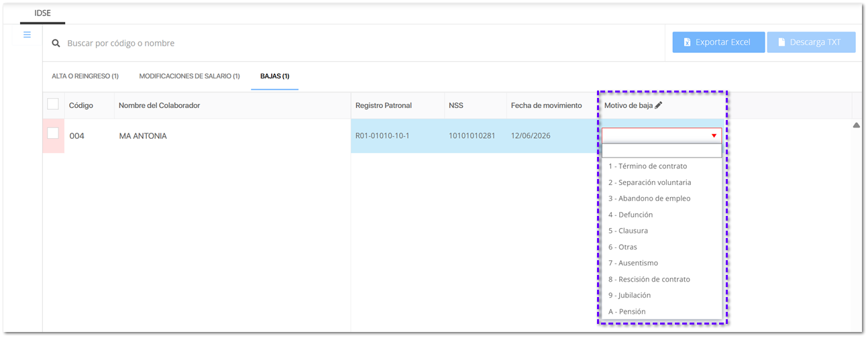Open the Modificaciones de Salario tab
This screenshot has height=338, width=868.
[x=189, y=76]
